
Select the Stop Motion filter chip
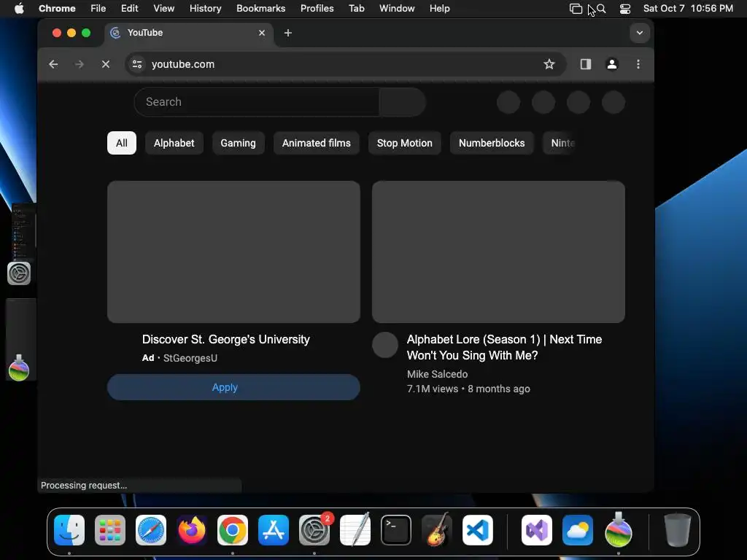click(x=404, y=143)
